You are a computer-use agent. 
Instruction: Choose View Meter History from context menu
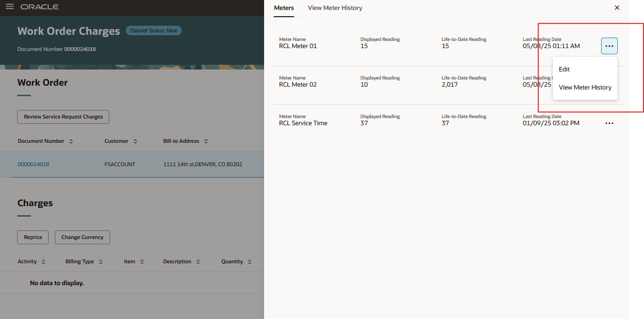coord(585,87)
